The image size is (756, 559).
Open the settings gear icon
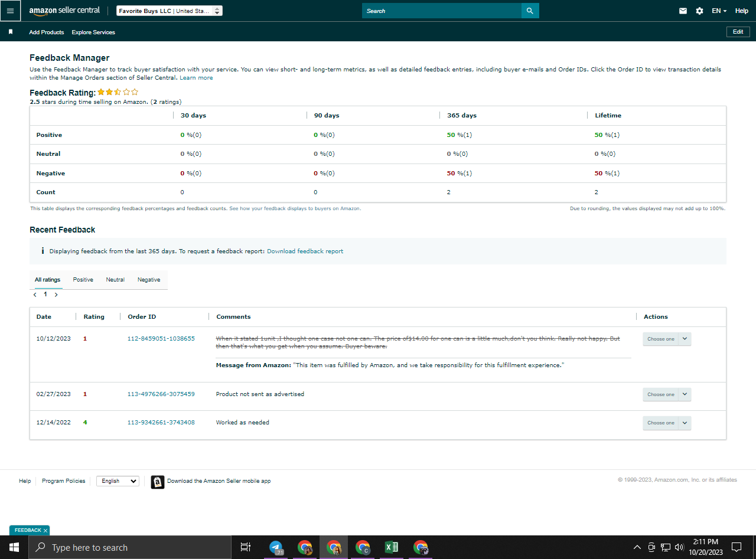tap(699, 11)
